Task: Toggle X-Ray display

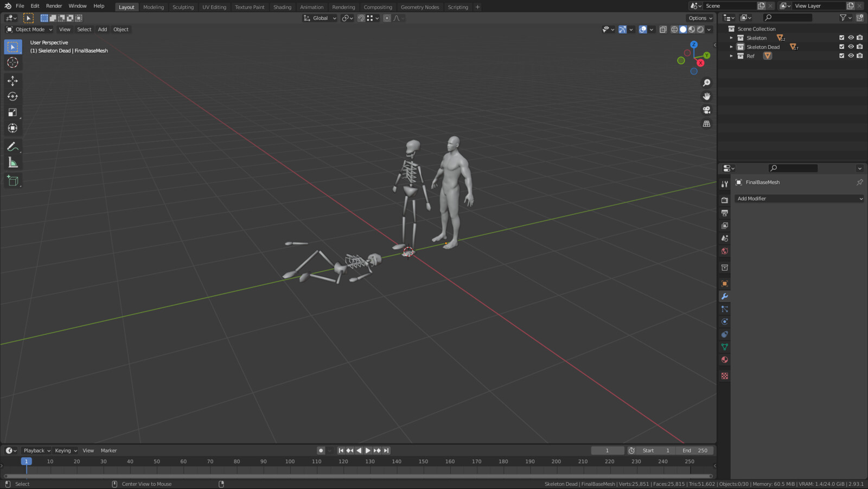Action: [663, 29]
